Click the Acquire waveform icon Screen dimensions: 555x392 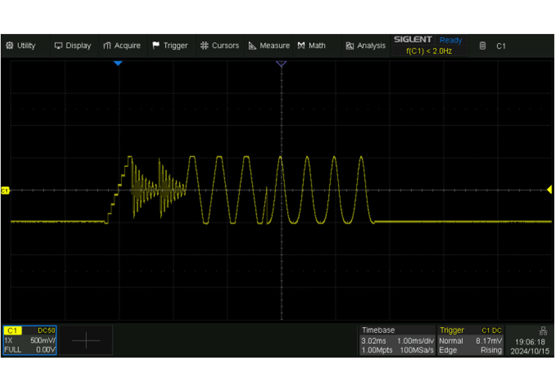[107, 45]
